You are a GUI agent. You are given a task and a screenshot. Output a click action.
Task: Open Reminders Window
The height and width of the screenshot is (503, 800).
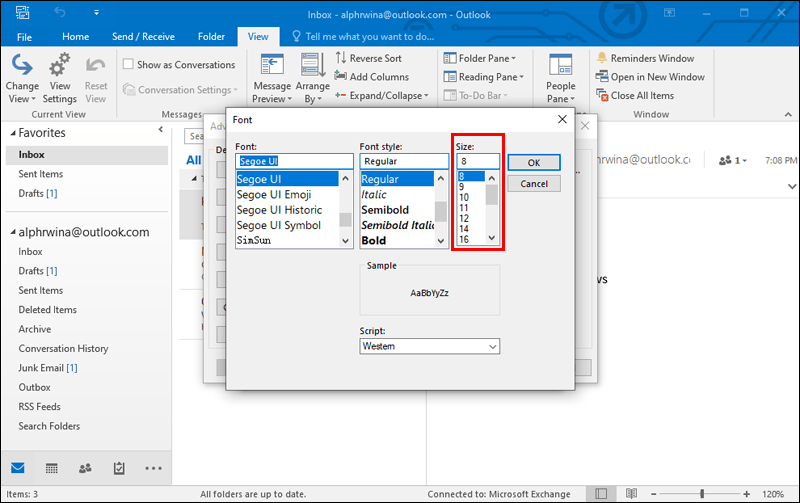(x=645, y=58)
